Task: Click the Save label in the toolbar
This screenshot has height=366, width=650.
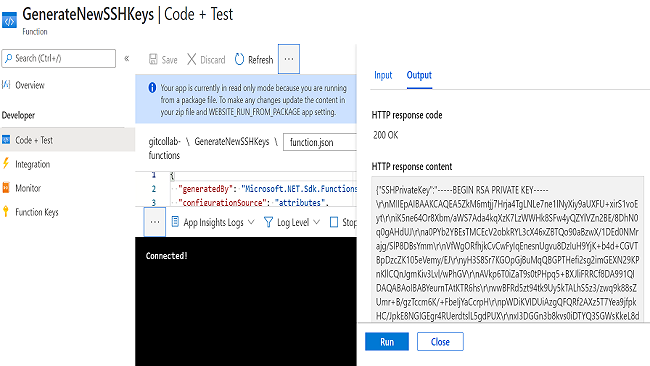Action: pyautogui.click(x=169, y=60)
